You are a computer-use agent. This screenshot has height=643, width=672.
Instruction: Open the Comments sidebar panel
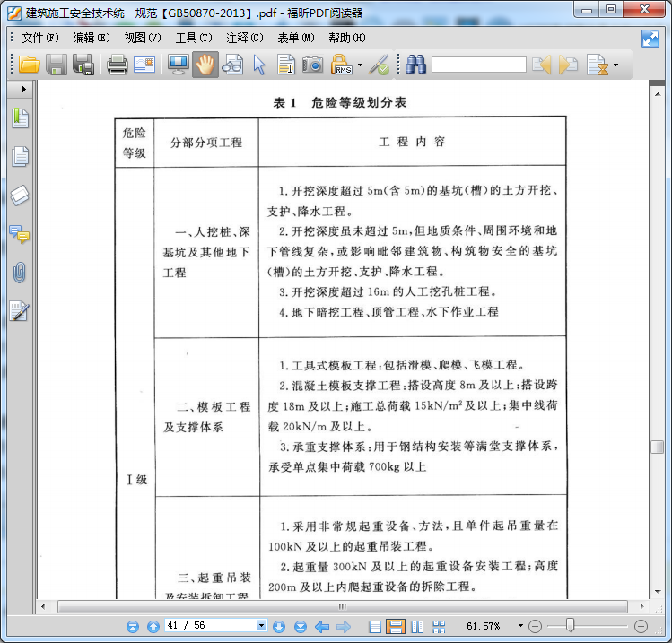[20, 234]
